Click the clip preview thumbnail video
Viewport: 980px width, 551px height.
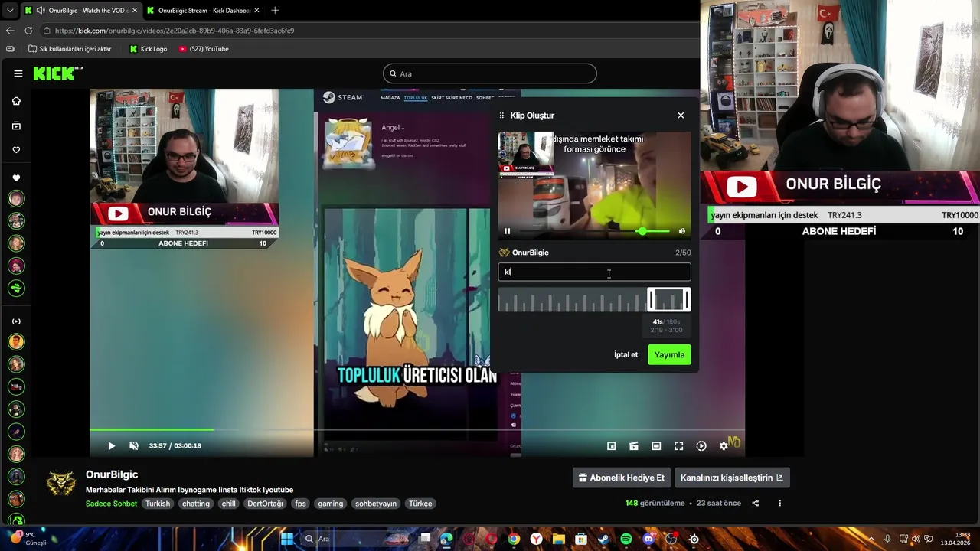pos(595,185)
